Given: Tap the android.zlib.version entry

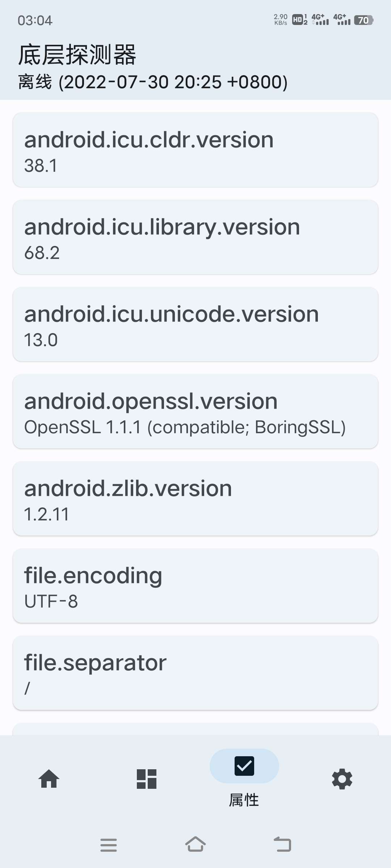Looking at the screenshot, I should 195,498.
